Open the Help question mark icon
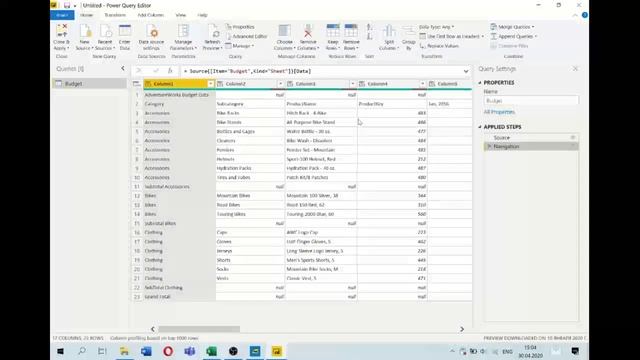This screenshot has width=640, height=360. (x=584, y=15)
